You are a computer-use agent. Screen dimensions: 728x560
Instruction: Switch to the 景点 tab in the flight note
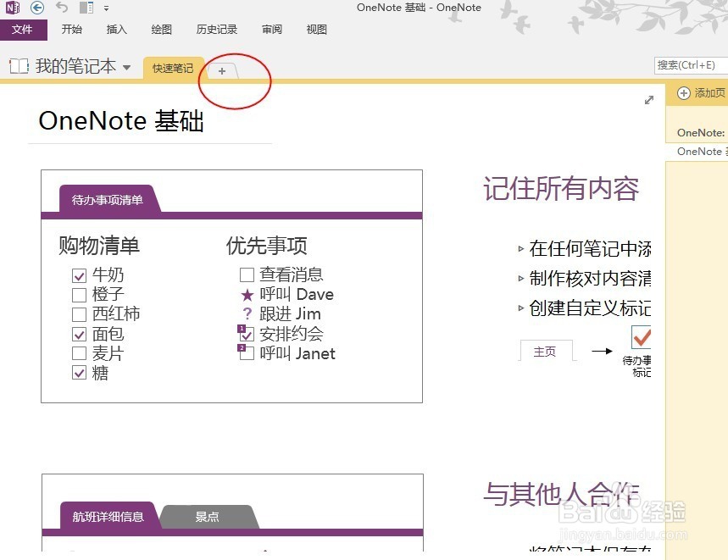pos(206,515)
